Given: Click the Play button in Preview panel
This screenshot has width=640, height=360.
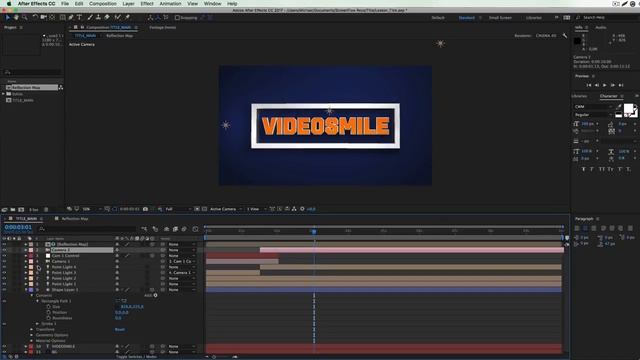Looking at the screenshot, I should (604, 85).
